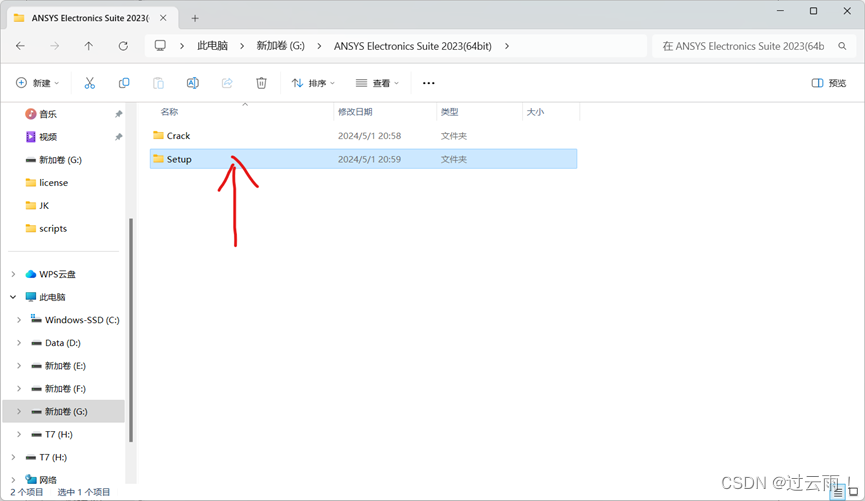Click the Paste clipboard icon
The height and width of the screenshot is (501, 865).
tap(158, 83)
